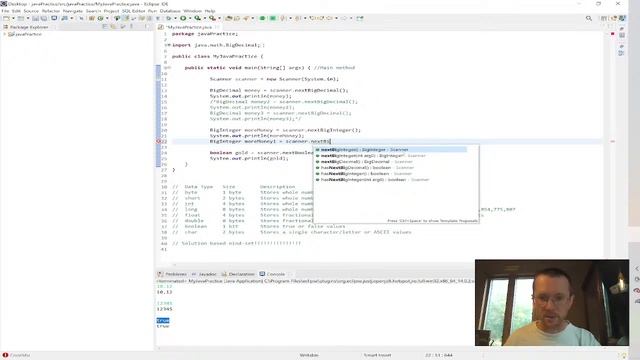
Task: Open the External Tools dropdown arrow
Action: [219, 18]
